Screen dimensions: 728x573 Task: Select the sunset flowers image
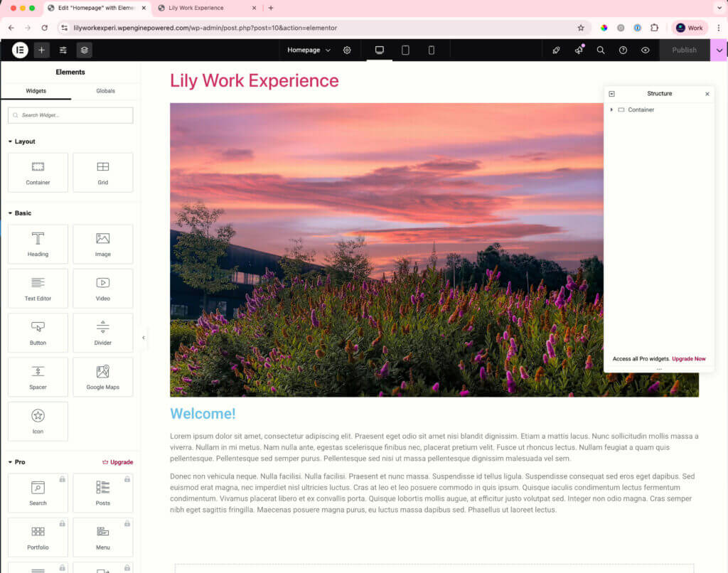(x=386, y=250)
